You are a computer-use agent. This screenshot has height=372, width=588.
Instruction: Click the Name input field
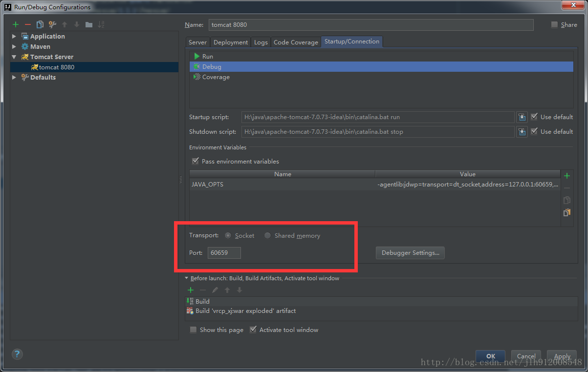tap(371, 25)
